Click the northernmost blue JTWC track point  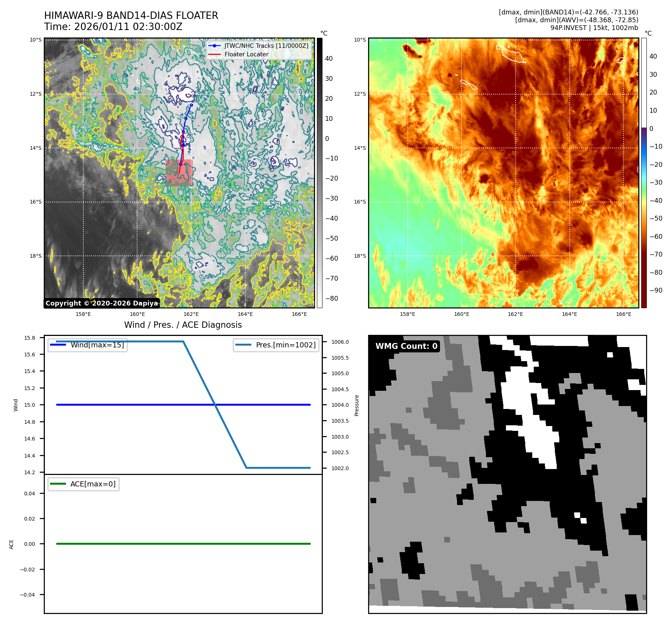[x=191, y=105]
